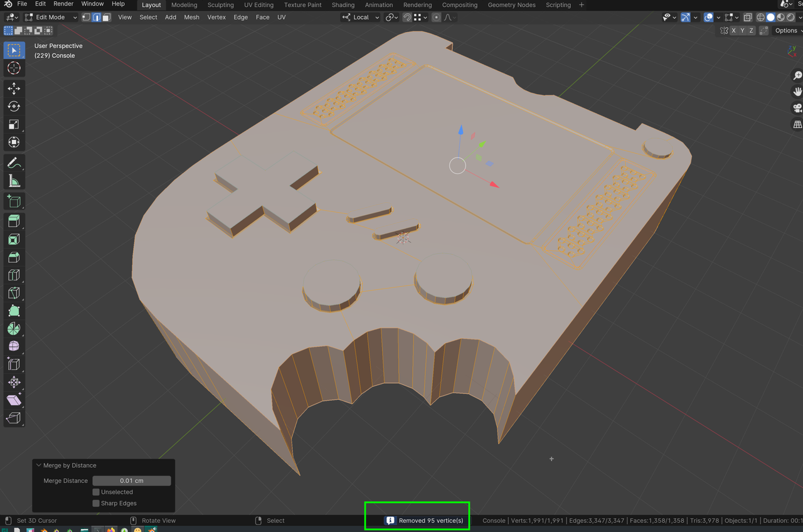
Task: Select the Bevel tool
Action: pos(14,257)
